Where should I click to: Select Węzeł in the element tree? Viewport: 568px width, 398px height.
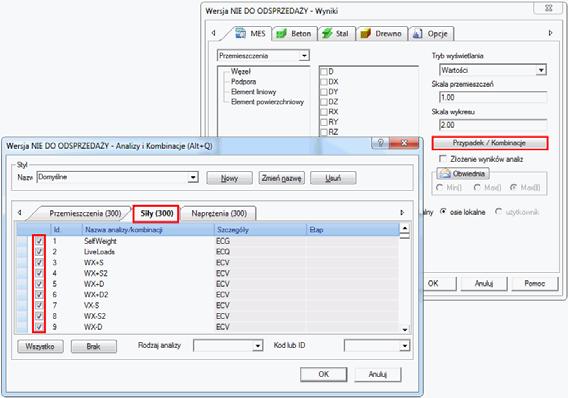coord(241,72)
